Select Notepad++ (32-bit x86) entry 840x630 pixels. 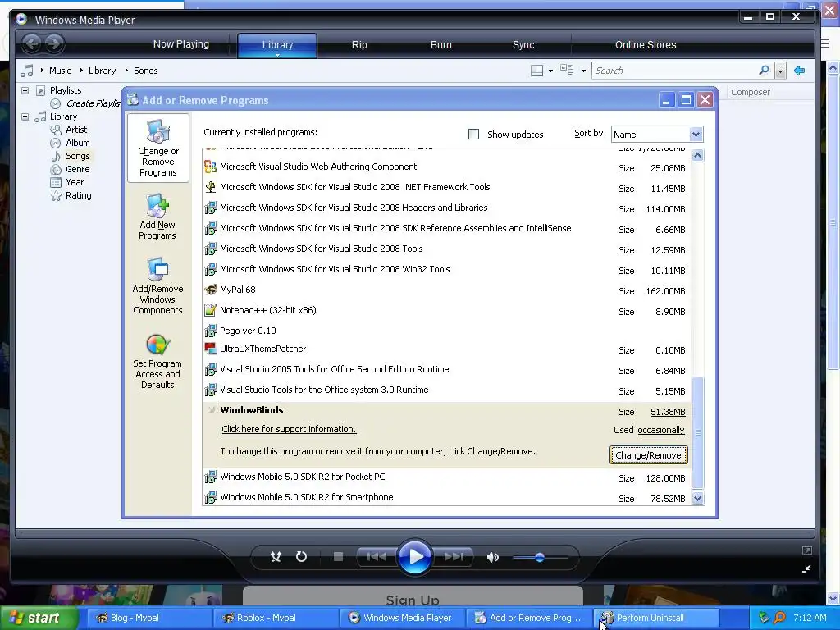(x=447, y=311)
